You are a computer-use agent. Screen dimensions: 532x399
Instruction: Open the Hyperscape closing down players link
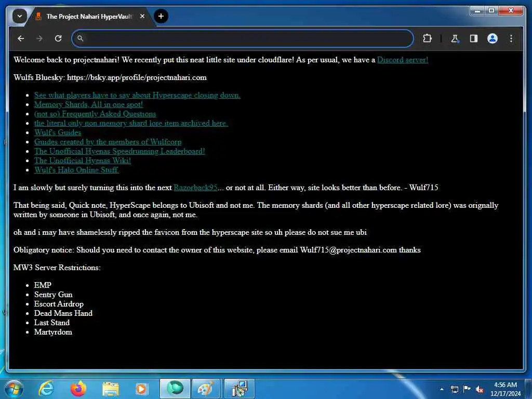137,95
